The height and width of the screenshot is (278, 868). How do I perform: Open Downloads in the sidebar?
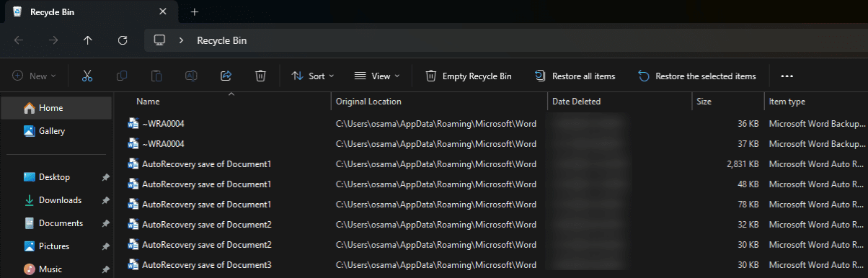click(x=56, y=200)
